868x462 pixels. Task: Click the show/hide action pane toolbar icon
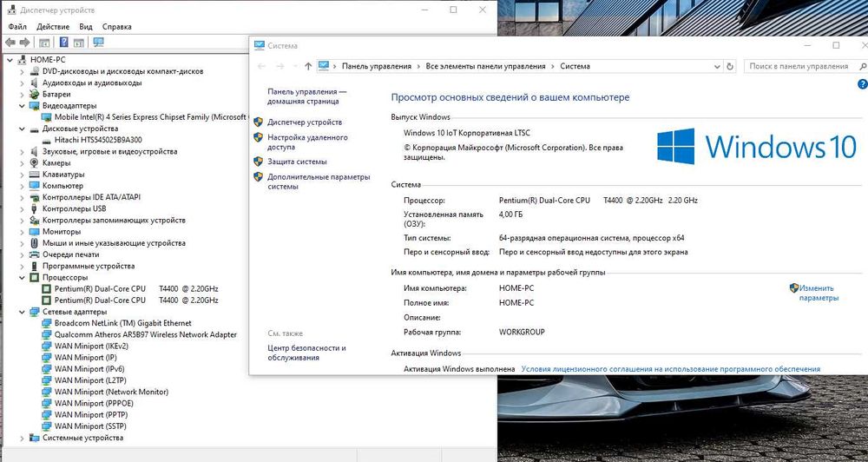pos(79,42)
